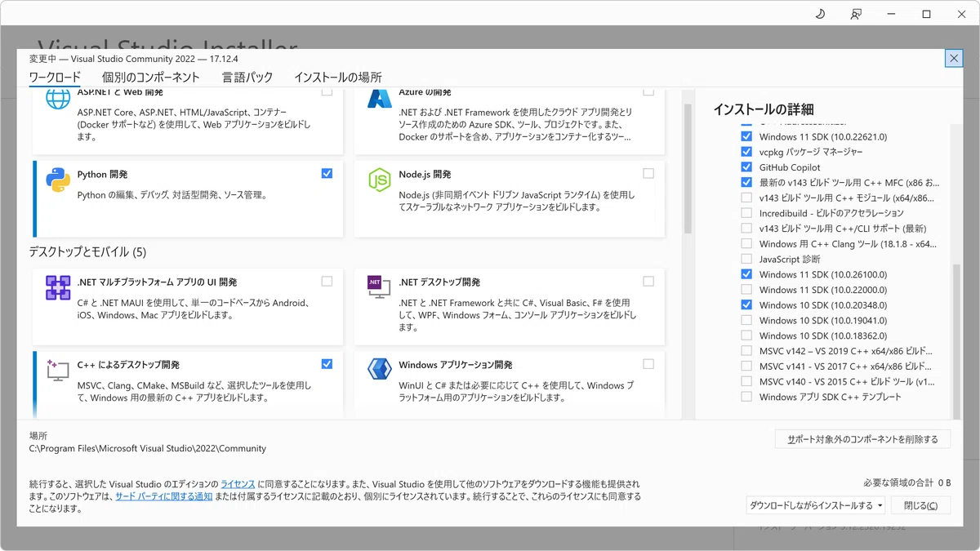Click the .NET デスクトップ開発 monitor icon

coord(379,287)
